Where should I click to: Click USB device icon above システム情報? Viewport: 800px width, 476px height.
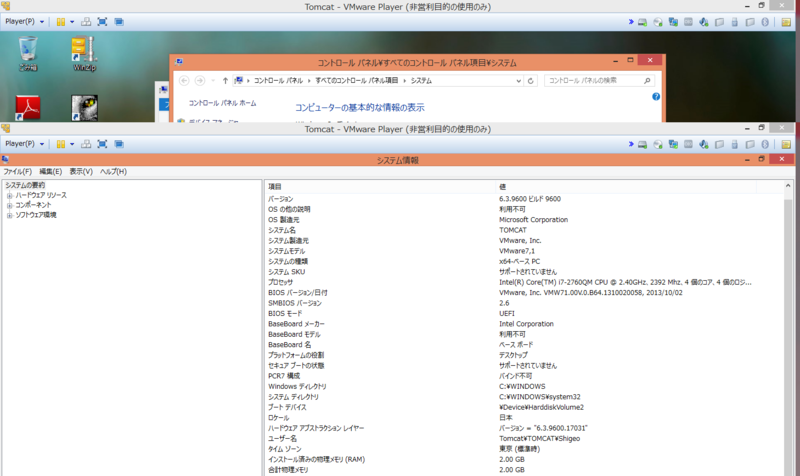click(735, 144)
